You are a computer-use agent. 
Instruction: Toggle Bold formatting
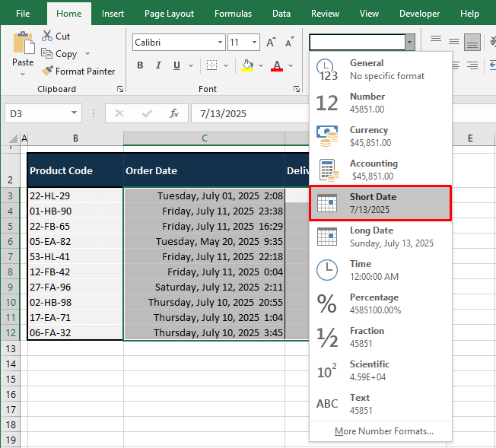[x=140, y=65]
